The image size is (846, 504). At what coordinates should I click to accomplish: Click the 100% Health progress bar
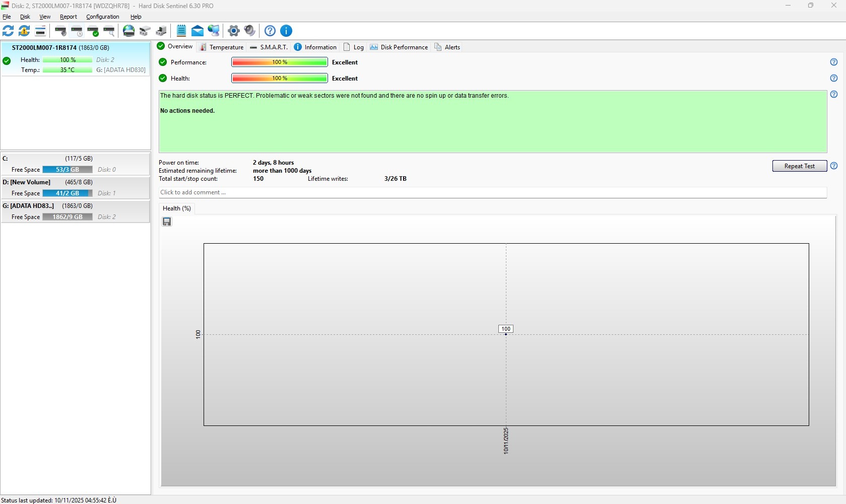(280, 78)
